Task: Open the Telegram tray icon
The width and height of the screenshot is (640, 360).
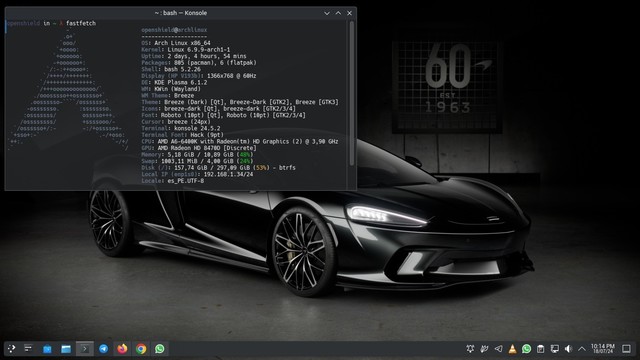Action: 498,349
